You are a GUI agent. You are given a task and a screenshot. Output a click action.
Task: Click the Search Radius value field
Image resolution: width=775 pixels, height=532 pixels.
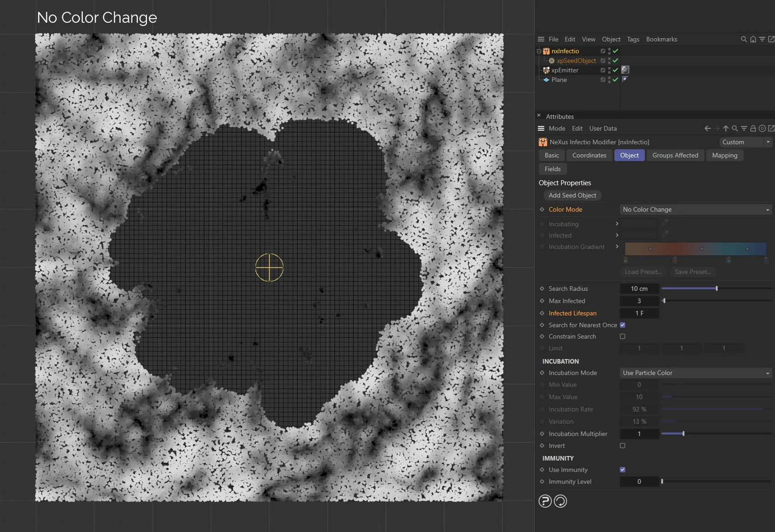[639, 288]
